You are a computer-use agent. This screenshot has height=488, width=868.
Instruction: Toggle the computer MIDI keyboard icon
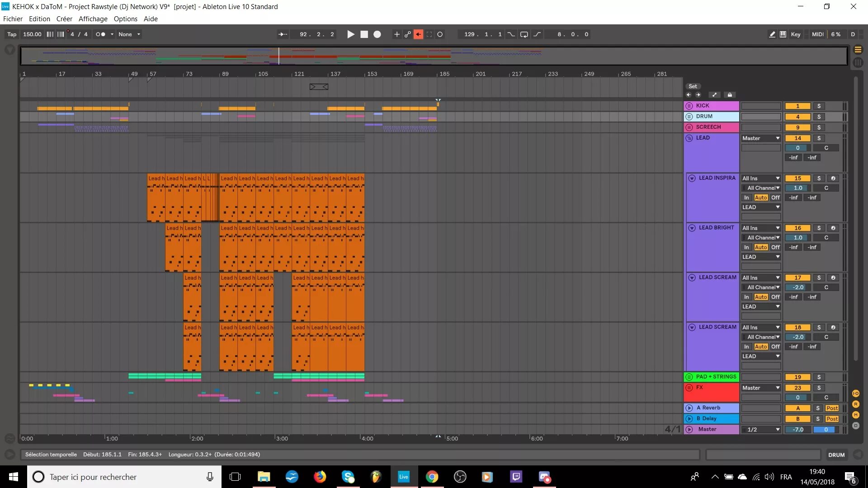783,34
